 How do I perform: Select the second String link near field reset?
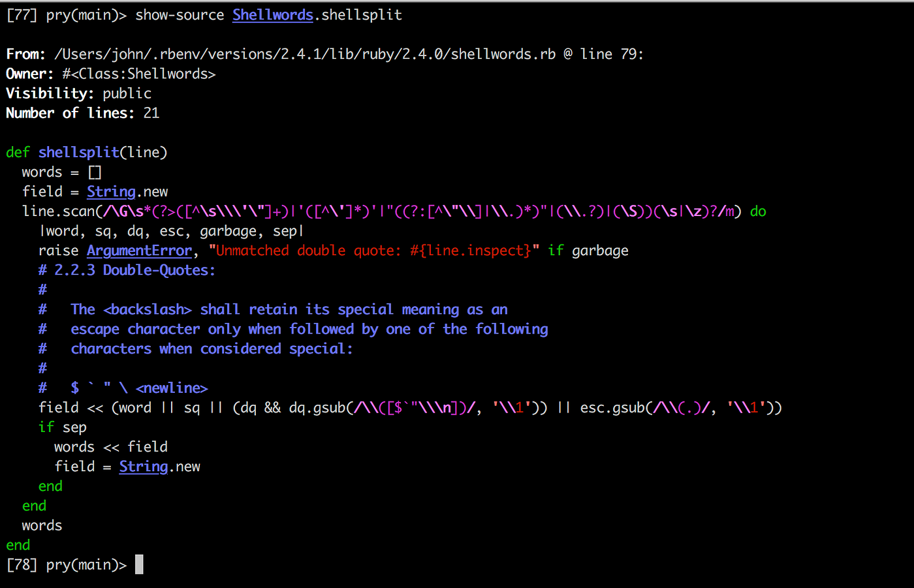tap(143, 466)
